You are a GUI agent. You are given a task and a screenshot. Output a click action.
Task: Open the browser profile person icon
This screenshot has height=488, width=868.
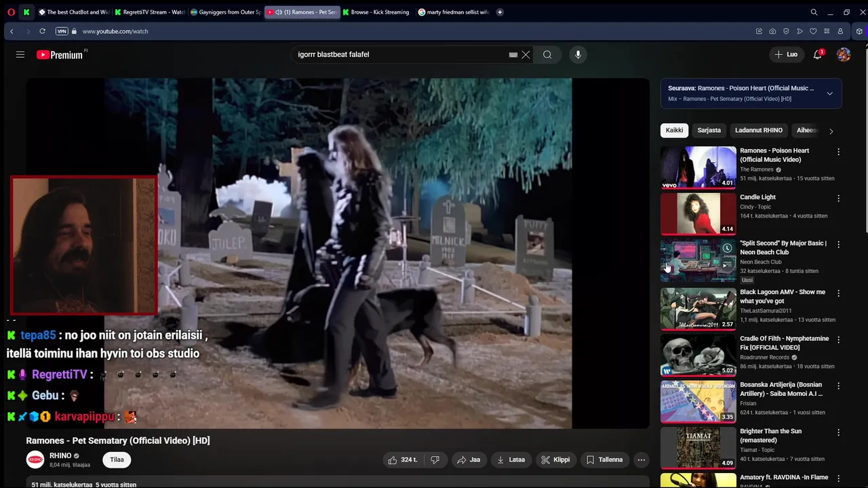840,31
